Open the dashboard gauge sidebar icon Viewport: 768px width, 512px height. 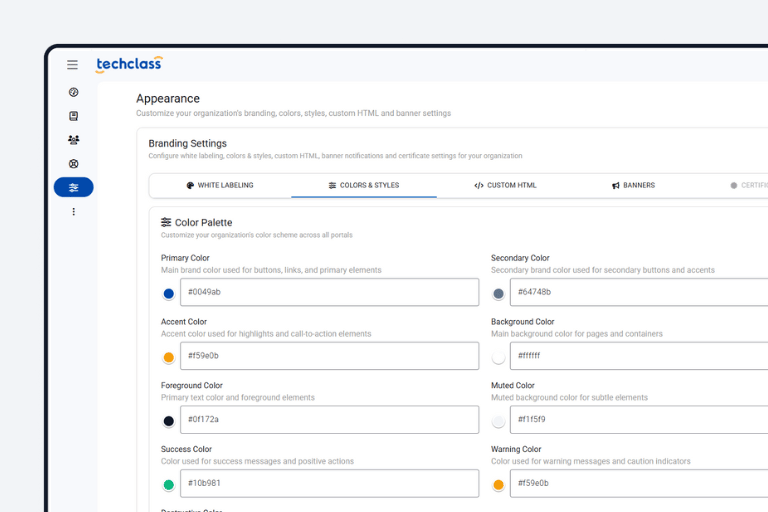(x=73, y=92)
